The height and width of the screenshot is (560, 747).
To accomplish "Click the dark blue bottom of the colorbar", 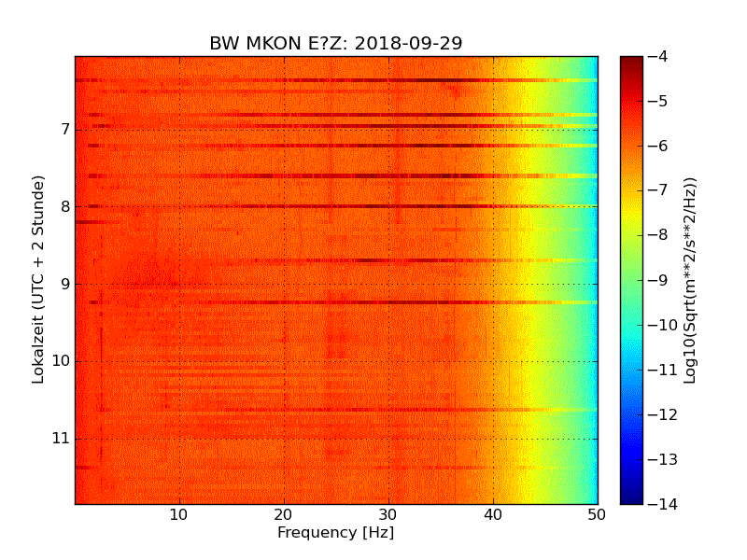I will (632, 496).
